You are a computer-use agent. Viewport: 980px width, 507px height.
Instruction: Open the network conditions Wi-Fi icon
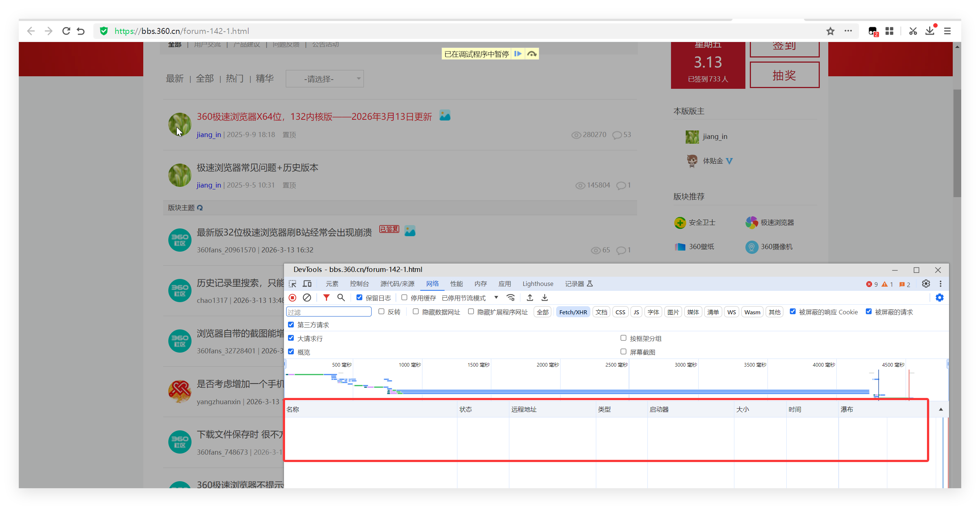(x=510, y=298)
